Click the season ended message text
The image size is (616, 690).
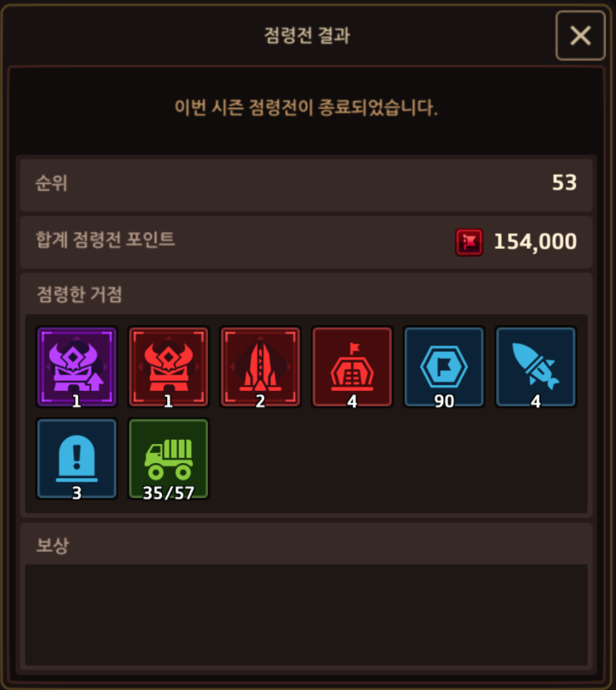click(x=306, y=107)
